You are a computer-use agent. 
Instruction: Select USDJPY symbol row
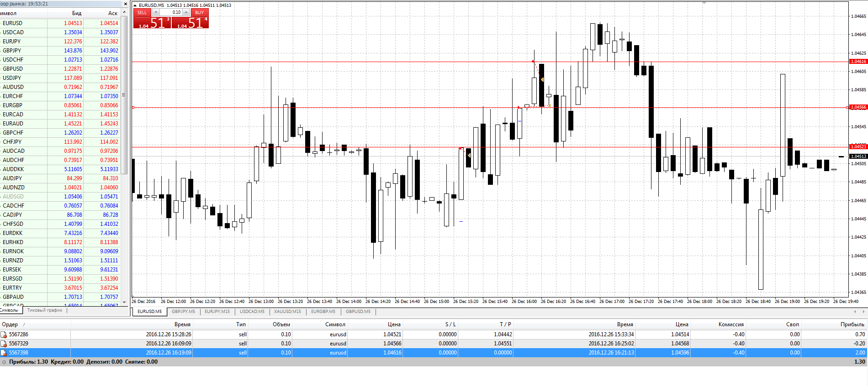[x=60, y=78]
